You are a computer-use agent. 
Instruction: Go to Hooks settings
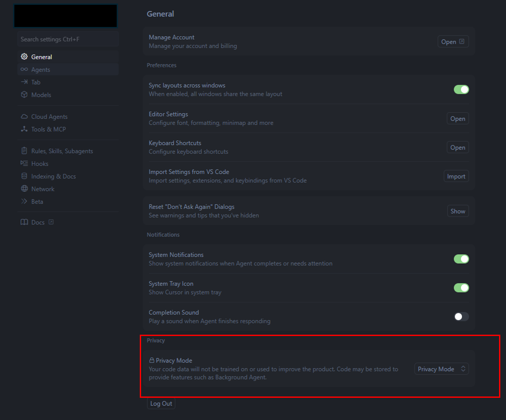coord(68,164)
